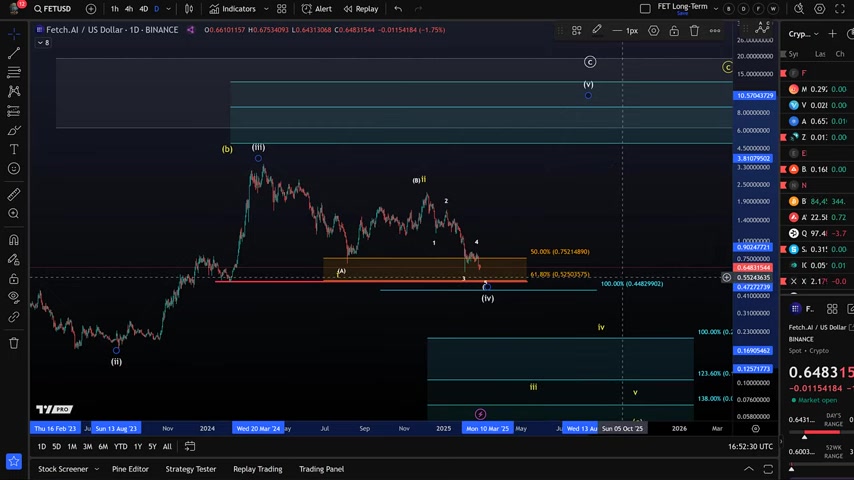This screenshot has height=480, width=854.
Task: Open more options three dots menu
Action: tap(715, 31)
